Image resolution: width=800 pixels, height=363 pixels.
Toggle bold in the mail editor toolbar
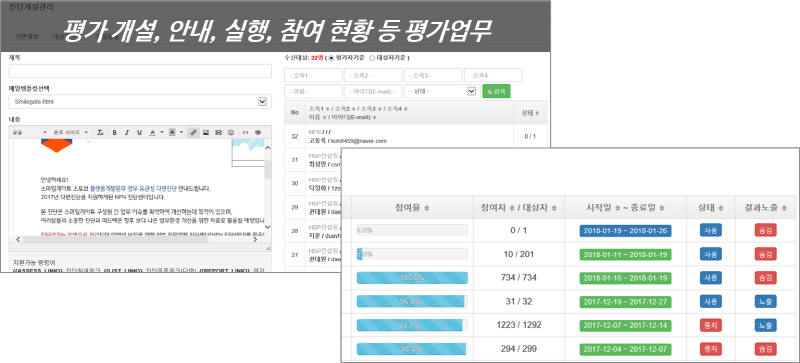pyautogui.click(x=115, y=132)
